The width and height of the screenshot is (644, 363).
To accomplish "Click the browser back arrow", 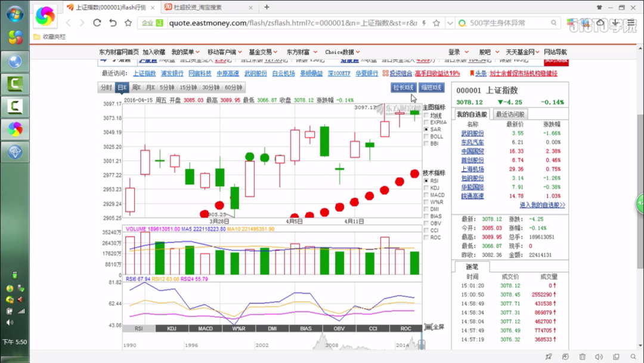I will click(69, 23).
